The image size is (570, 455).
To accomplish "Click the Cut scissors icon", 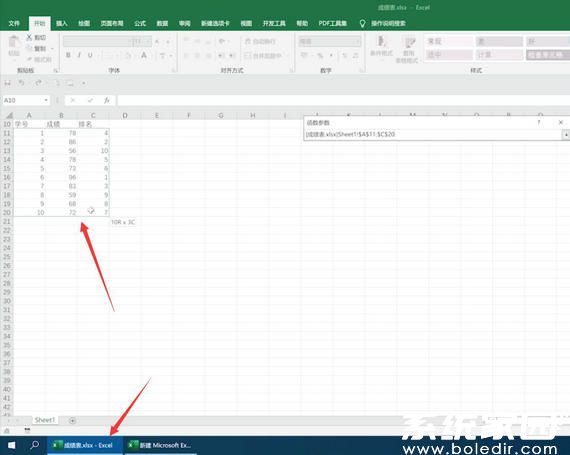I will tap(29, 37).
